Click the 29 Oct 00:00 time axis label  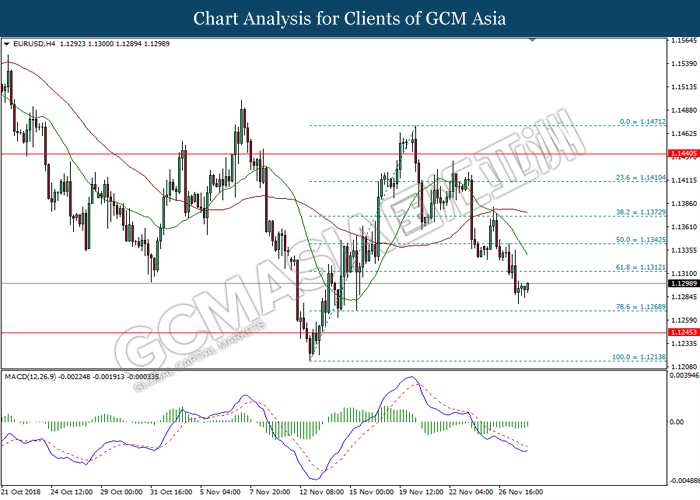click(121, 492)
